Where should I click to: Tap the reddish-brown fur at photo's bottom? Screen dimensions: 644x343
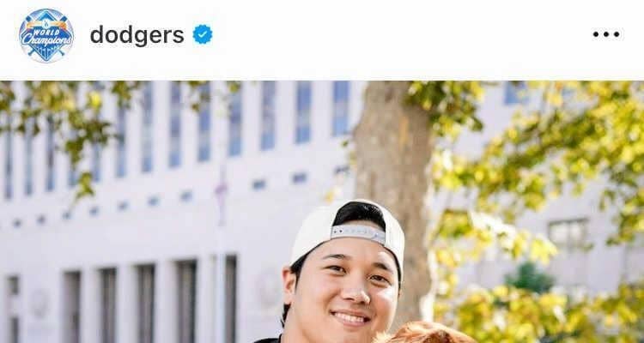tap(427, 334)
